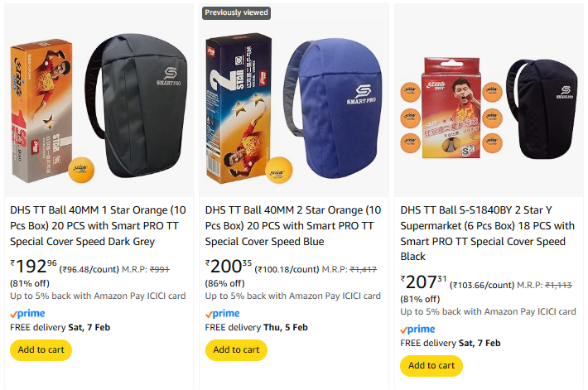Image resolution: width=588 pixels, height=390 pixels.
Task: Open DHS TT Ball 2 Star Speed Blue title
Action: point(293,225)
